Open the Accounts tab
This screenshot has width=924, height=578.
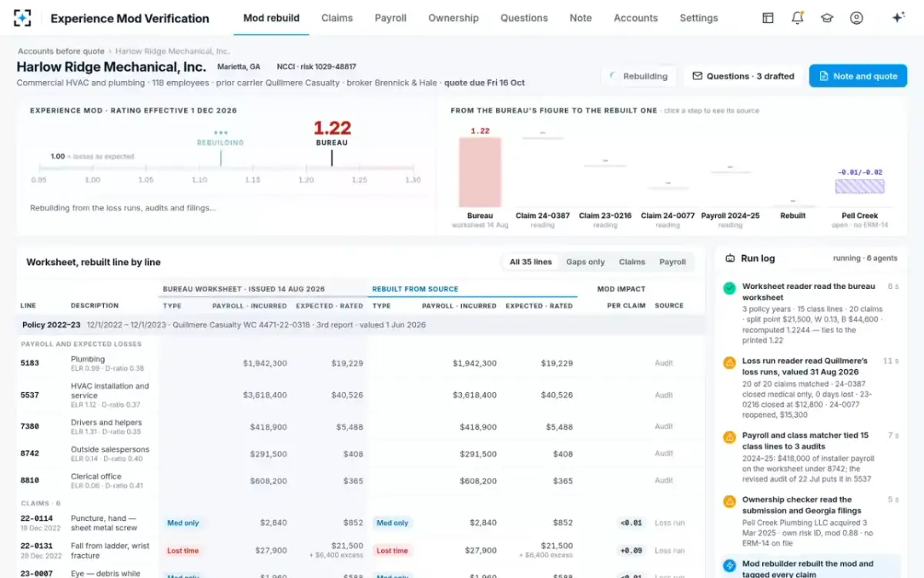pos(636,18)
